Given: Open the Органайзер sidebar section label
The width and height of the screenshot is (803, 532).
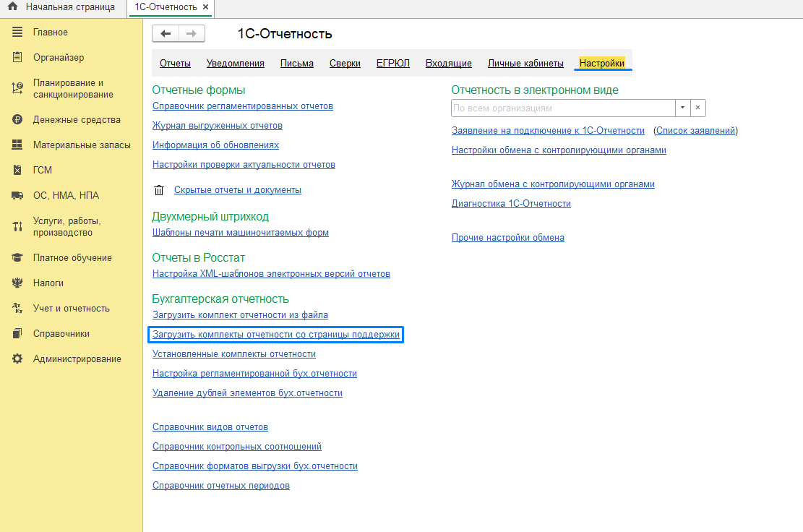Looking at the screenshot, I should [59, 57].
